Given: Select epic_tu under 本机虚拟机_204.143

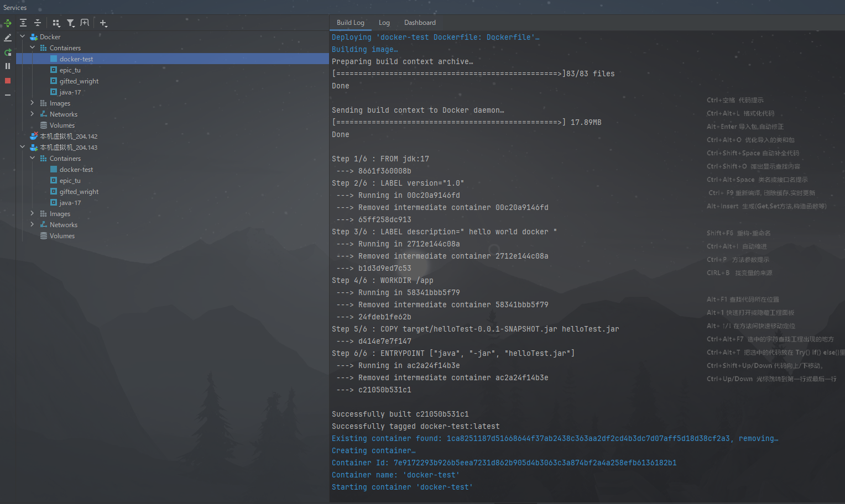Looking at the screenshot, I should pyautogui.click(x=70, y=181).
